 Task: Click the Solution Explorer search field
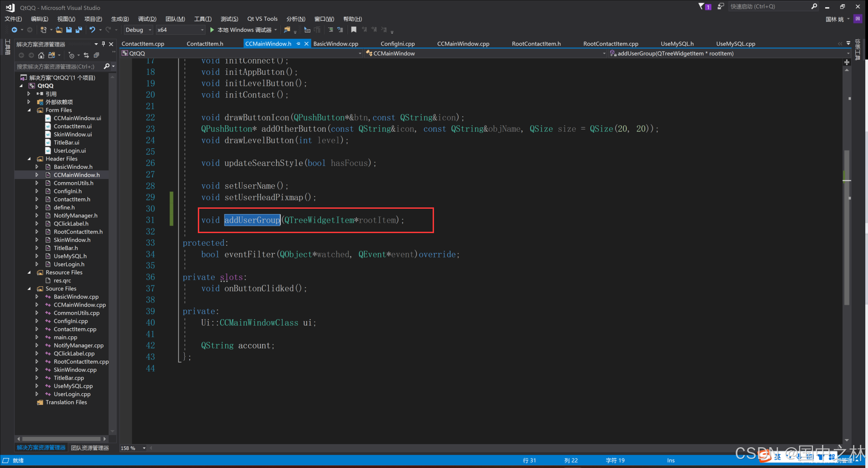[x=59, y=66]
